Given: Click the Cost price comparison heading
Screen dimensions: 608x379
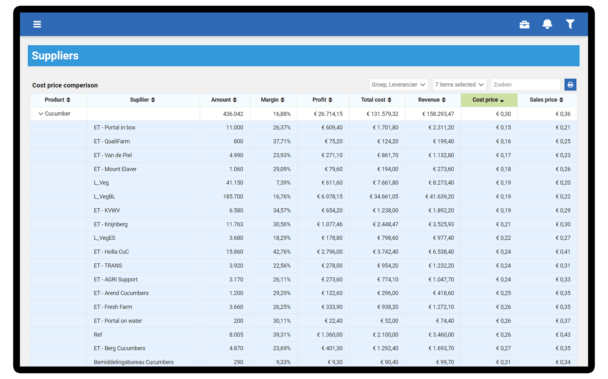Looking at the screenshot, I should click(65, 85).
